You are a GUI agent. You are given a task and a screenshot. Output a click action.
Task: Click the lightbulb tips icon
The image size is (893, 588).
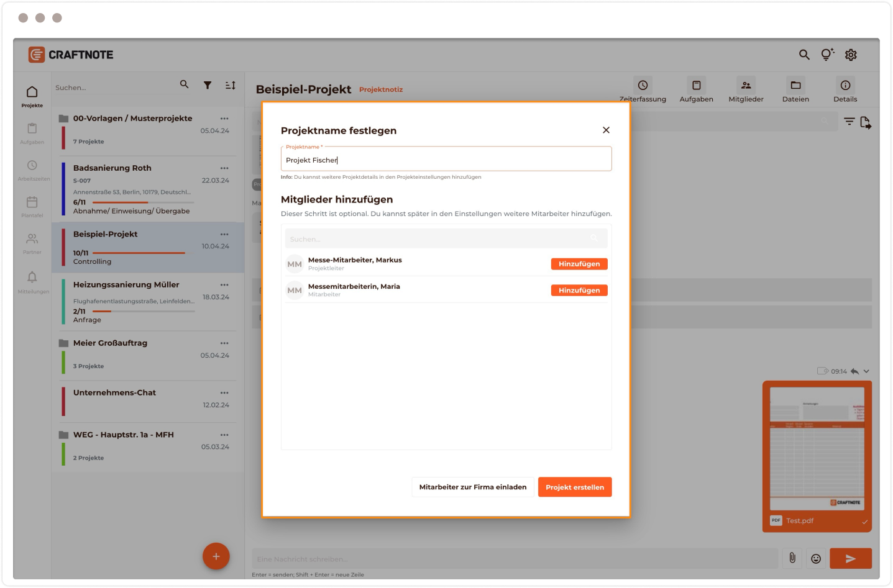click(x=827, y=55)
